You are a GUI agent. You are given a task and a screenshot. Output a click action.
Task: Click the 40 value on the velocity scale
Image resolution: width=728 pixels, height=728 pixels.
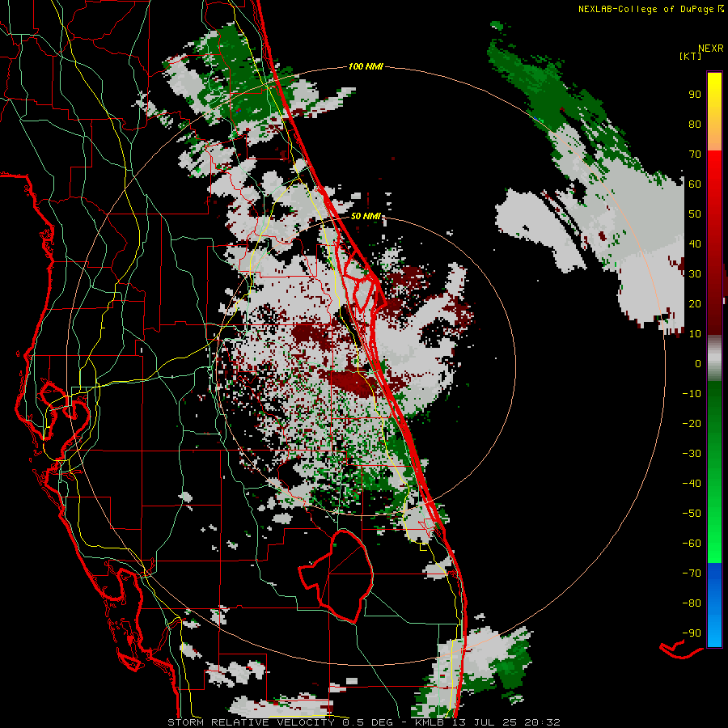(695, 243)
